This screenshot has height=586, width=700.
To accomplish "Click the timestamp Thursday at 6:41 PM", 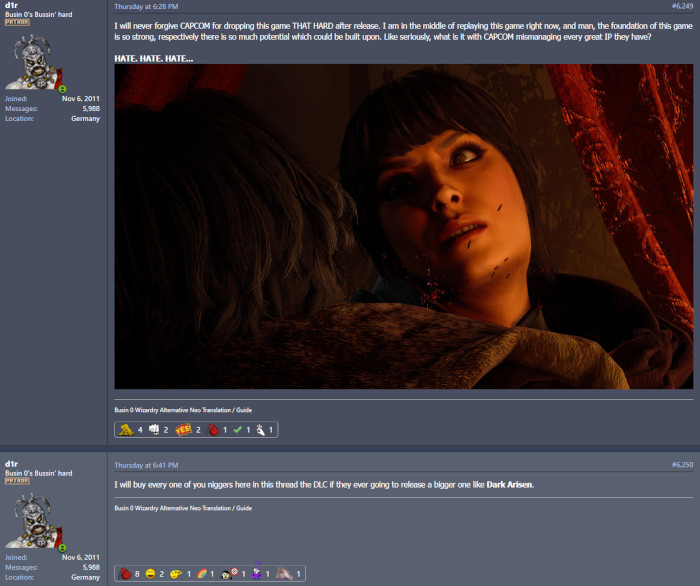I will coord(146,465).
